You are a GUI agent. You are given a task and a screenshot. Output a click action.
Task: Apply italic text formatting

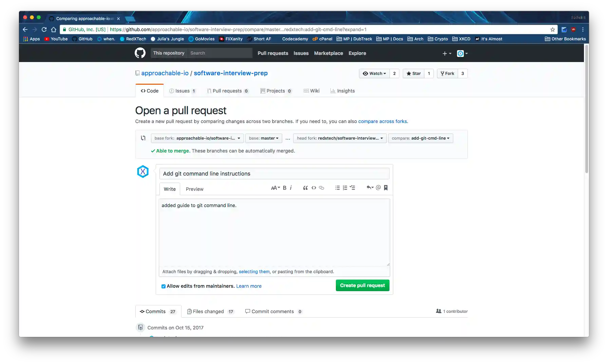point(291,188)
